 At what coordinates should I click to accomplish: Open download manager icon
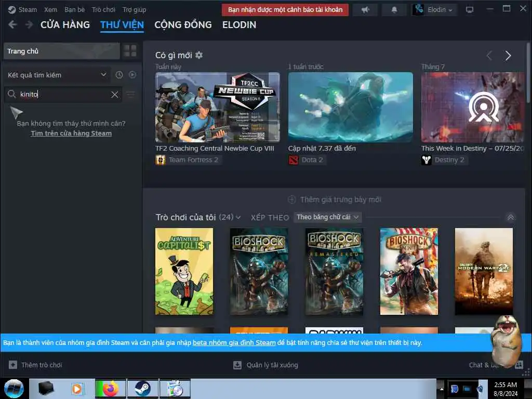[x=237, y=365]
